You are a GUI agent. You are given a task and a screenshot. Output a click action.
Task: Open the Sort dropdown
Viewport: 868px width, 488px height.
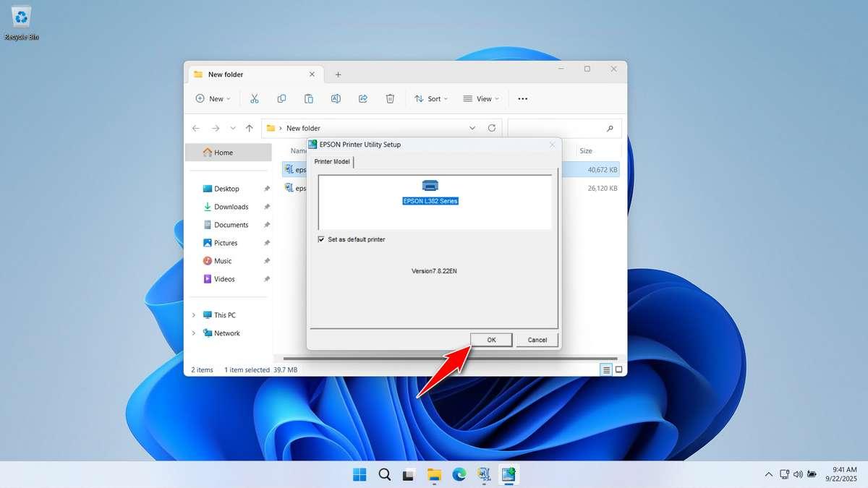point(430,98)
